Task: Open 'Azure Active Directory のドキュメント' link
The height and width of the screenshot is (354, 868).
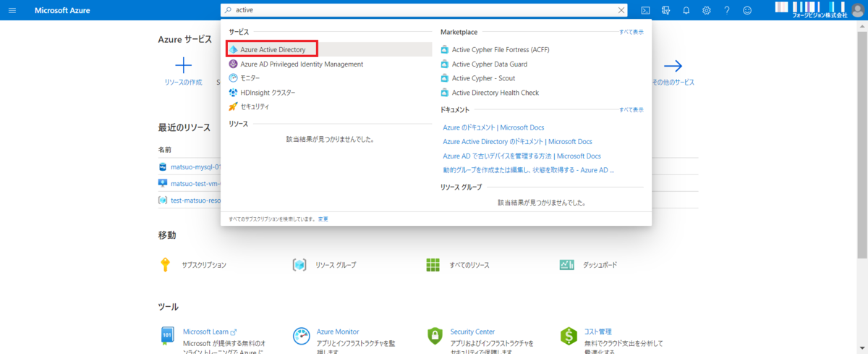Action: click(x=517, y=142)
